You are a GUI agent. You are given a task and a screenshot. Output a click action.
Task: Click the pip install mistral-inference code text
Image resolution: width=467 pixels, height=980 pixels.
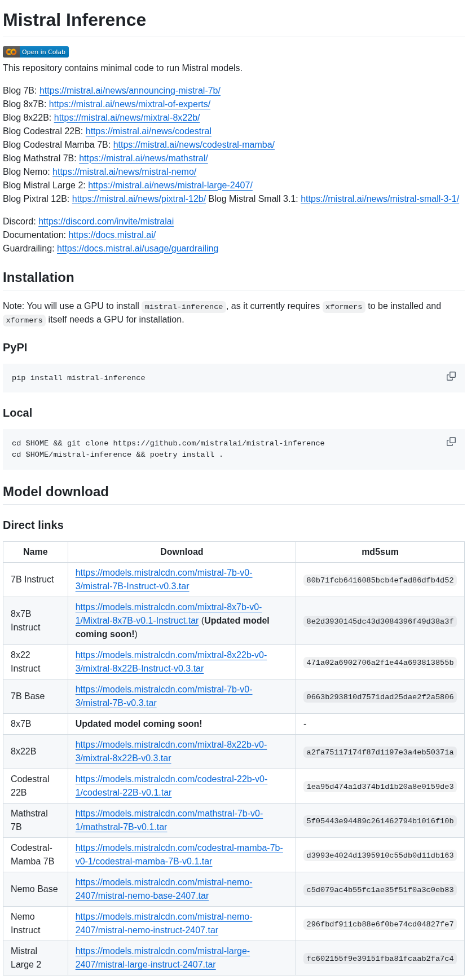78,378
